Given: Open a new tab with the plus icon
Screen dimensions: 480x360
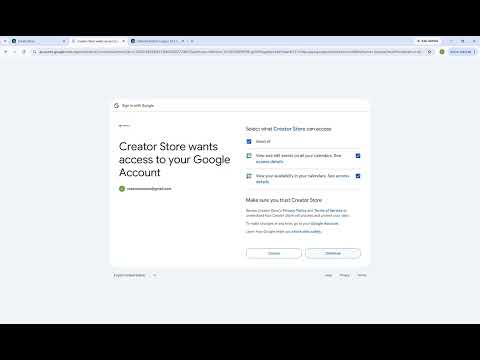Looking at the screenshot, I should [192, 41].
